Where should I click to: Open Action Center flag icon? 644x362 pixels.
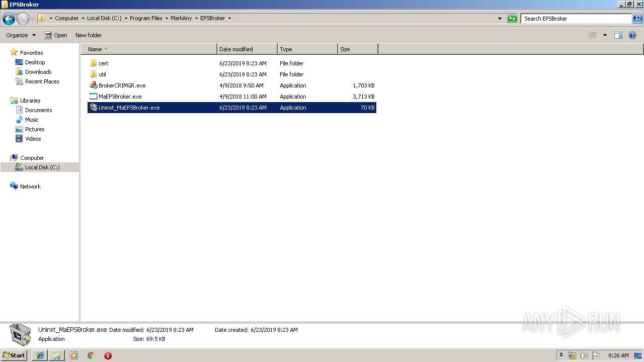coord(596,355)
